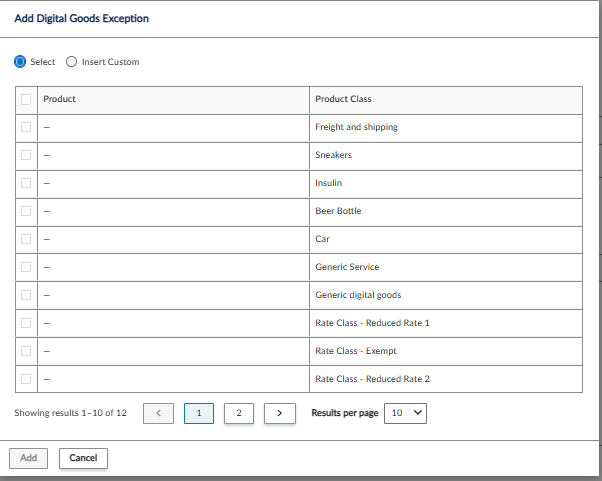This screenshot has width=602, height=481.
Task: Toggle the select-all checkbox in header
Action: [x=26, y=99]
